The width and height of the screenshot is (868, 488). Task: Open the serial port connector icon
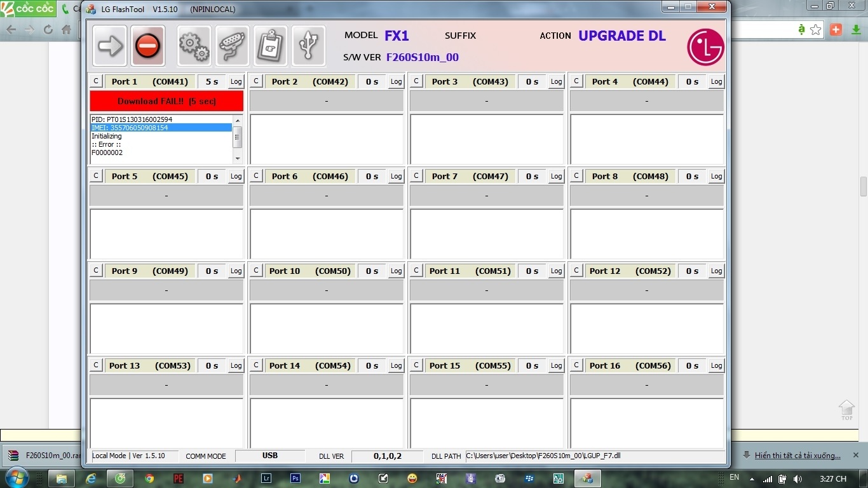pyautogui.click(x=233, y=46)
